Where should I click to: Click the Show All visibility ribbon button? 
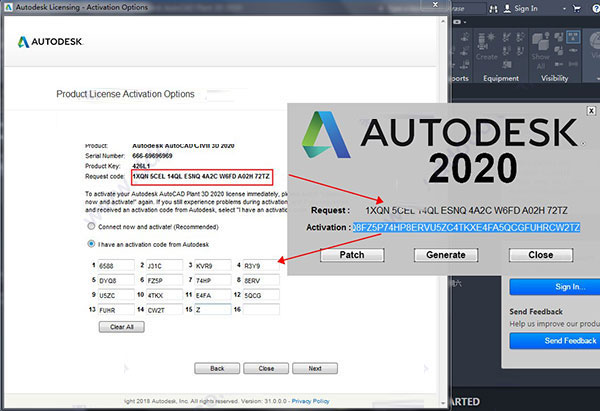click(540, 52)
